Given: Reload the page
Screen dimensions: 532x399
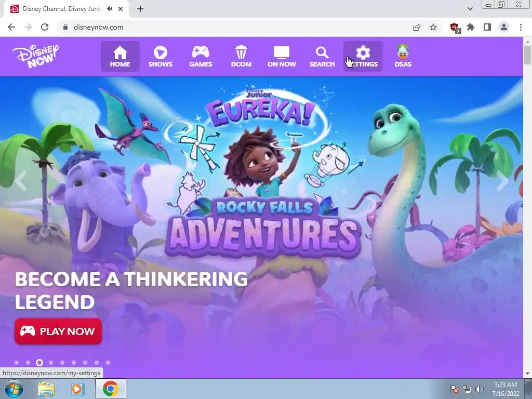Looking at the screenshot, I should click(45, 27).
